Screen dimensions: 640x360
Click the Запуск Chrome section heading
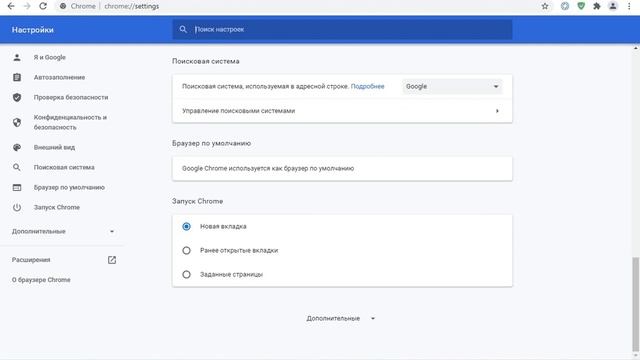(198, 201)
